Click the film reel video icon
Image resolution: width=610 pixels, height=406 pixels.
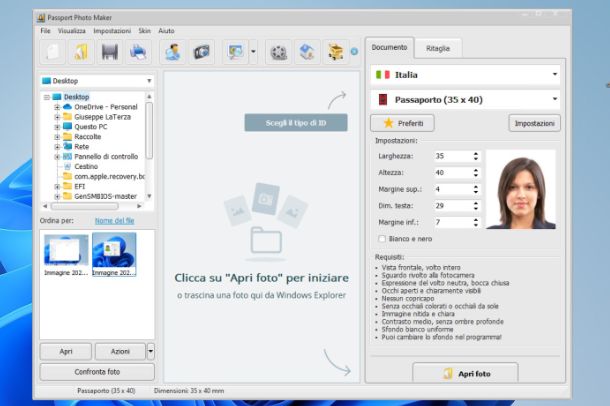pyautogui.click(x=278, y=52)
